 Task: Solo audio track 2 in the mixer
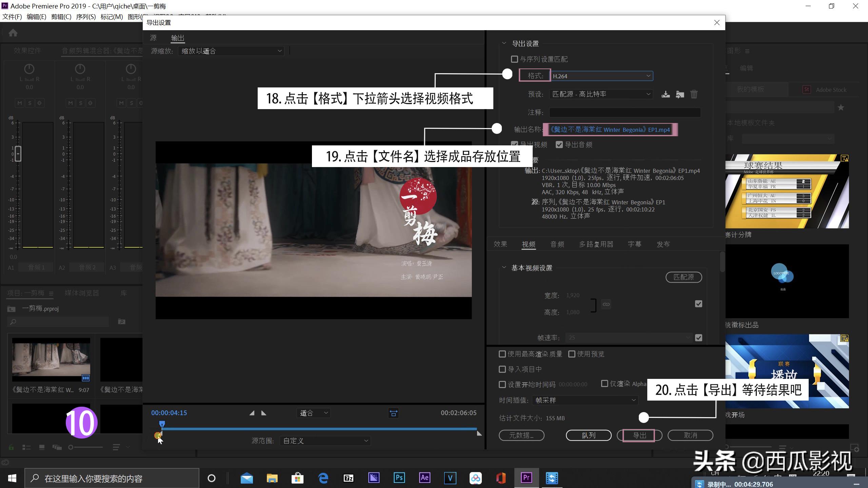[x=81, y=103]
